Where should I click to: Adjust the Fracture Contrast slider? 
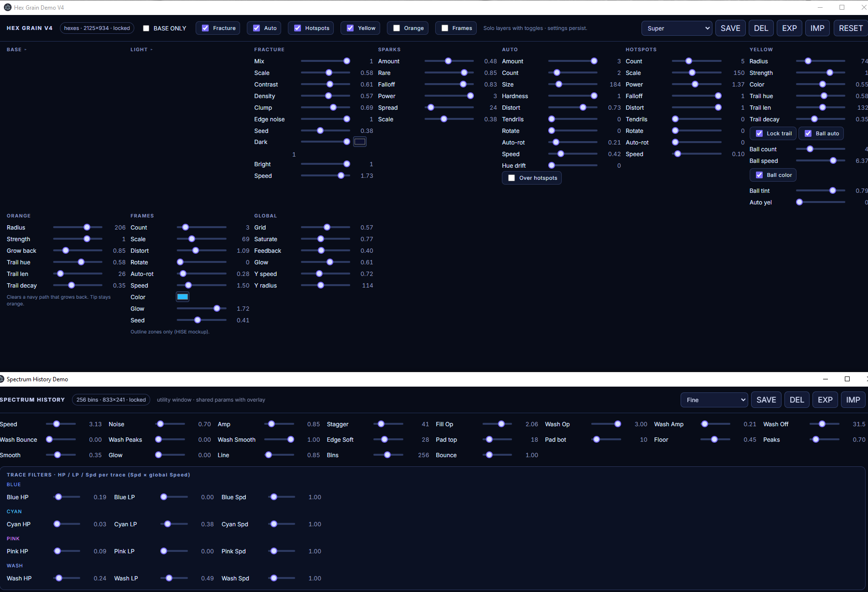(x=326, y=84)
